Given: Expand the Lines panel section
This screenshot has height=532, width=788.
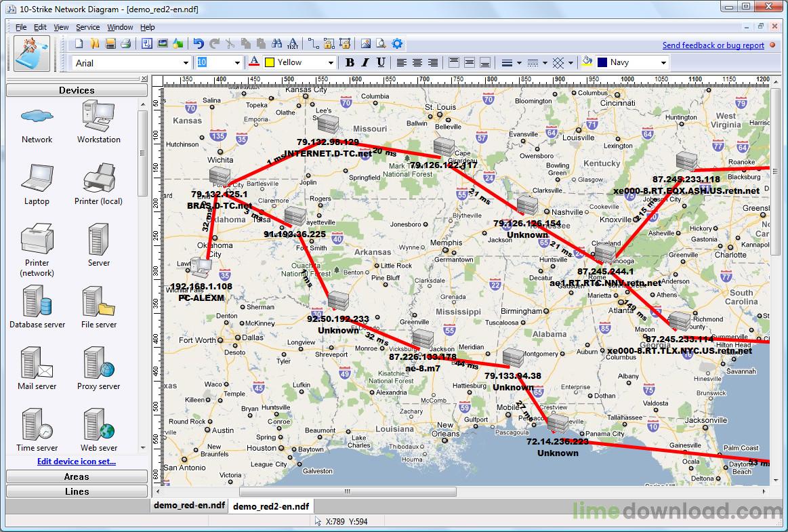Looking at the screenshot, I should 77,491.
